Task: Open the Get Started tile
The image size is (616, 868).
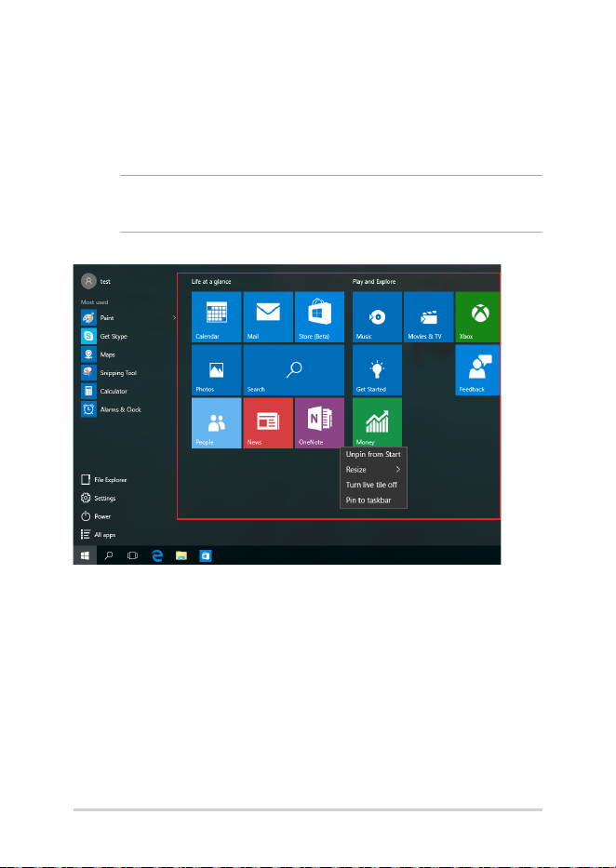Action: [378, 369]
